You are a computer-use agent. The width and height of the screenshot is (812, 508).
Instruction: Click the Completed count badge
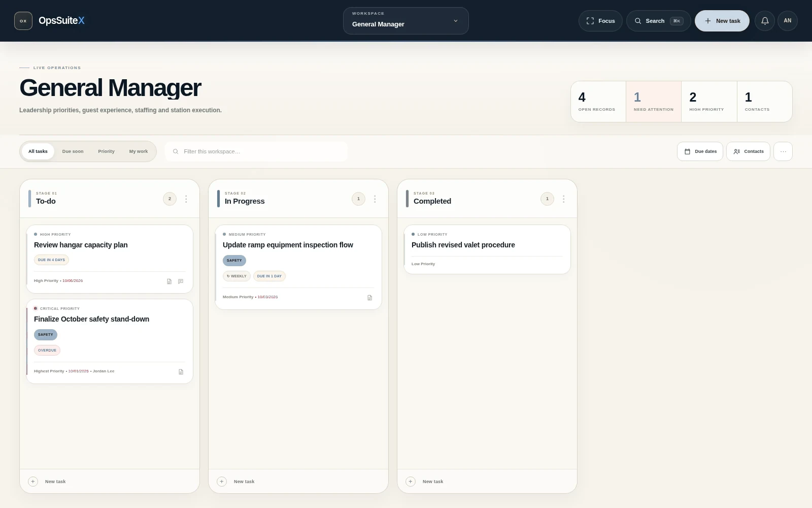click(547, 199)
